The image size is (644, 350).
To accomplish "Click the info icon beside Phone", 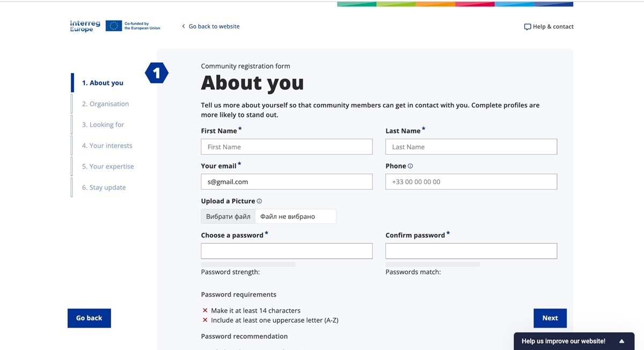I will 411,166.
